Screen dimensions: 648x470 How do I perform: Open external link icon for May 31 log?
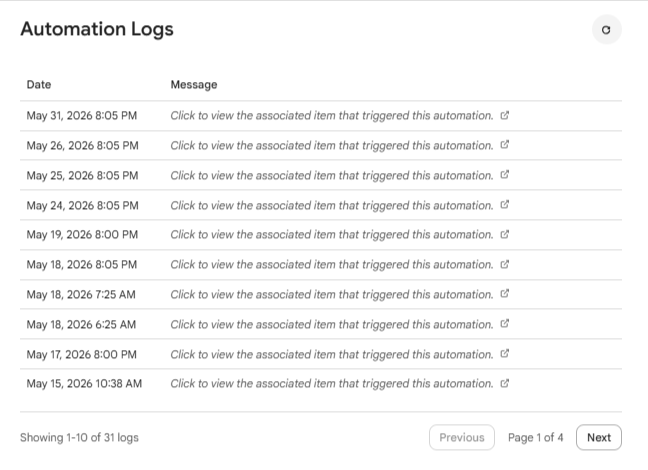tap(505, 115)
